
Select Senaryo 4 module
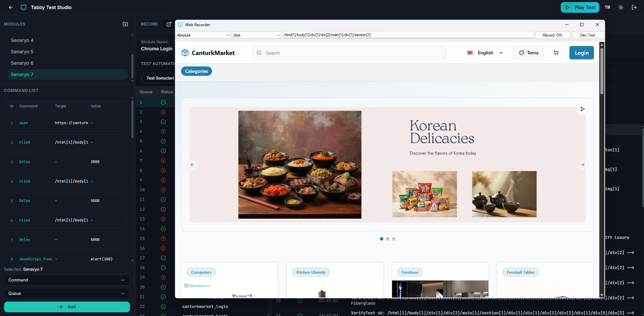[x=68, y=40]
